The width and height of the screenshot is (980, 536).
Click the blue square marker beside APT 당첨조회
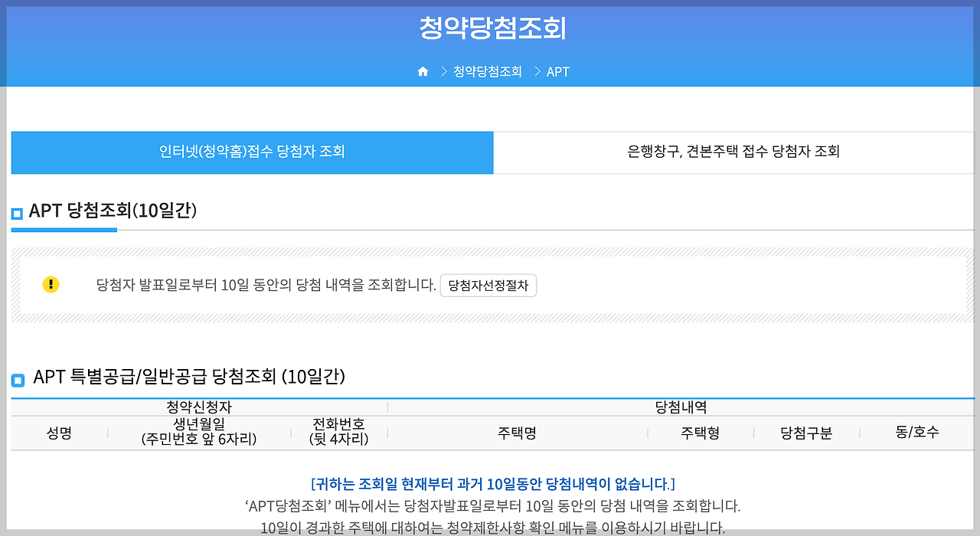click(x=16, y=212)
